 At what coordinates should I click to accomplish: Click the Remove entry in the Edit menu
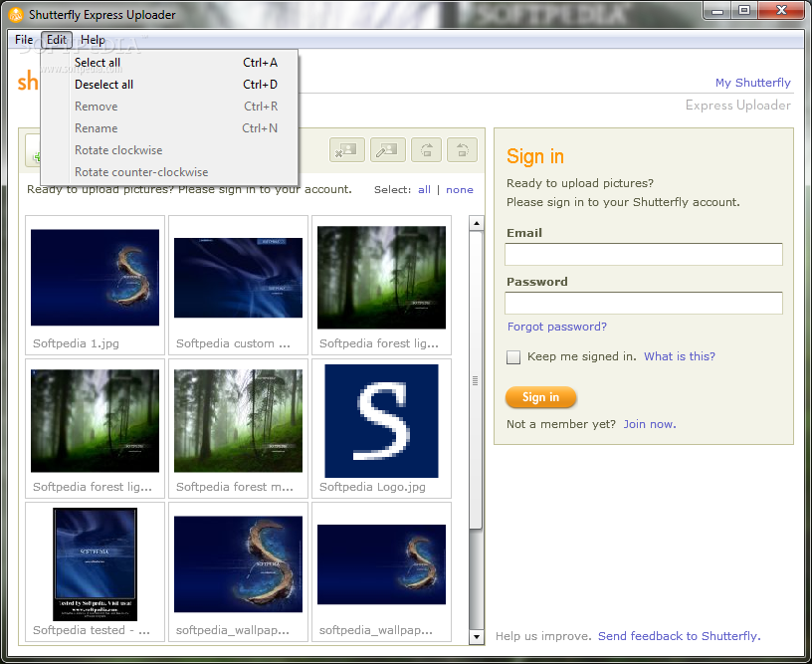click(169, 107)
